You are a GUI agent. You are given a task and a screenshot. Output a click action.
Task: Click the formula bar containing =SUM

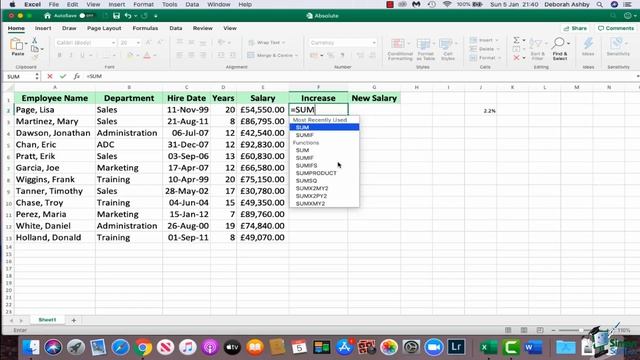tap(359, 76)
